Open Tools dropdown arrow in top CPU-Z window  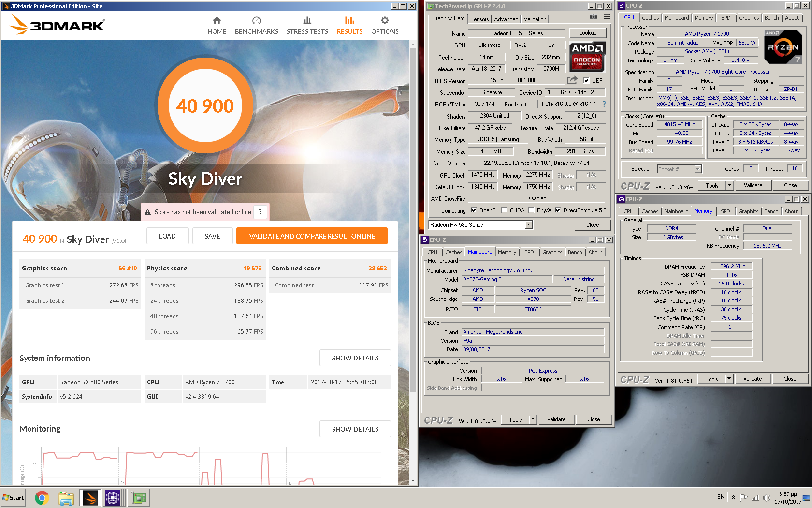click(x=729, y=185)
